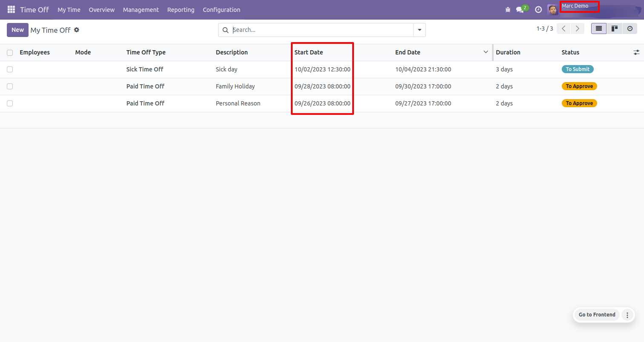Open the apps grid menu icon
This screenshot has width=644, height=342.
(x=11, y=9)
